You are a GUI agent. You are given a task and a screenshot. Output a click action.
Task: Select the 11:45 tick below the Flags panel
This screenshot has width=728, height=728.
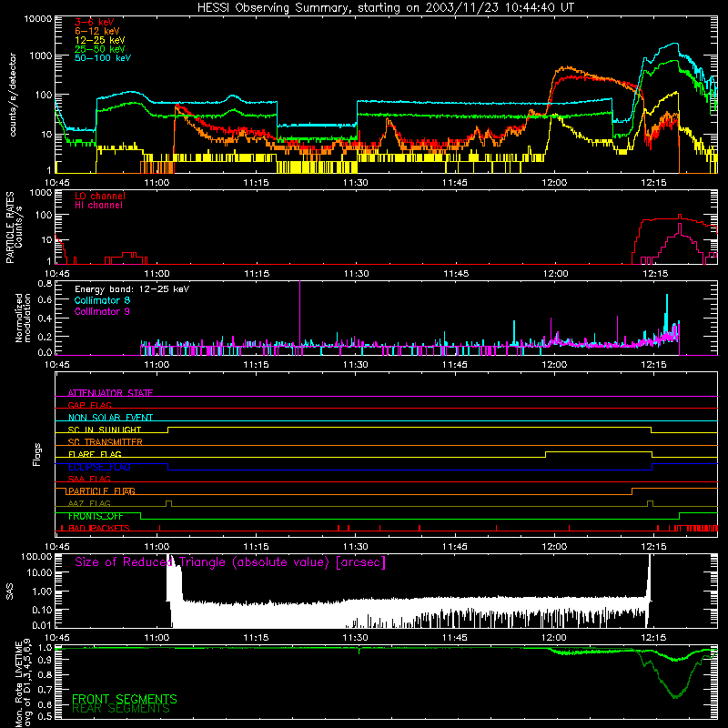pyautogui.click(x=455, y=547)
